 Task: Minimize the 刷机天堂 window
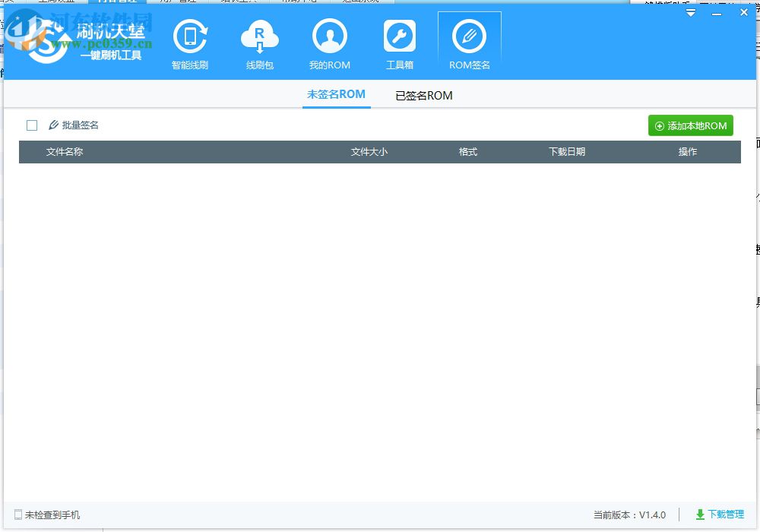click(x=717, y=14)
